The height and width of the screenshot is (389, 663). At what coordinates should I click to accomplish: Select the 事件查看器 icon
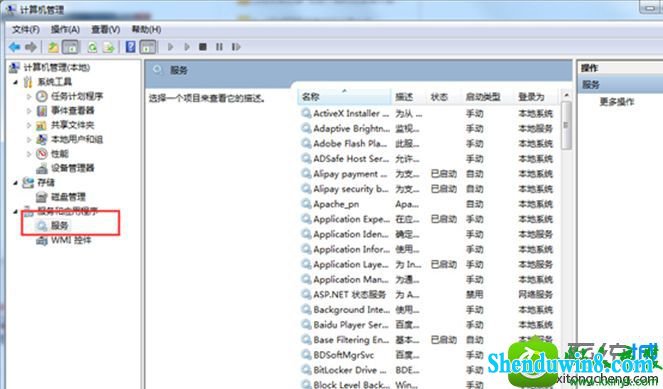(x=41, y=111)
